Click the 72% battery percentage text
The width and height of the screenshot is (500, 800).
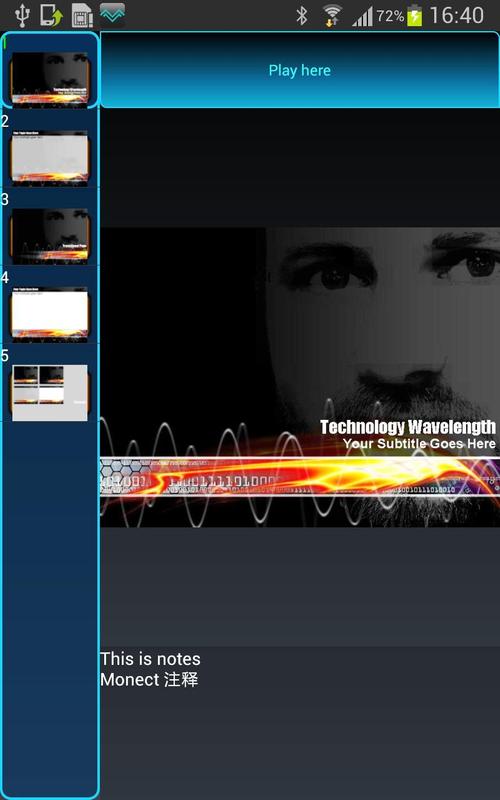coord(390,16)
